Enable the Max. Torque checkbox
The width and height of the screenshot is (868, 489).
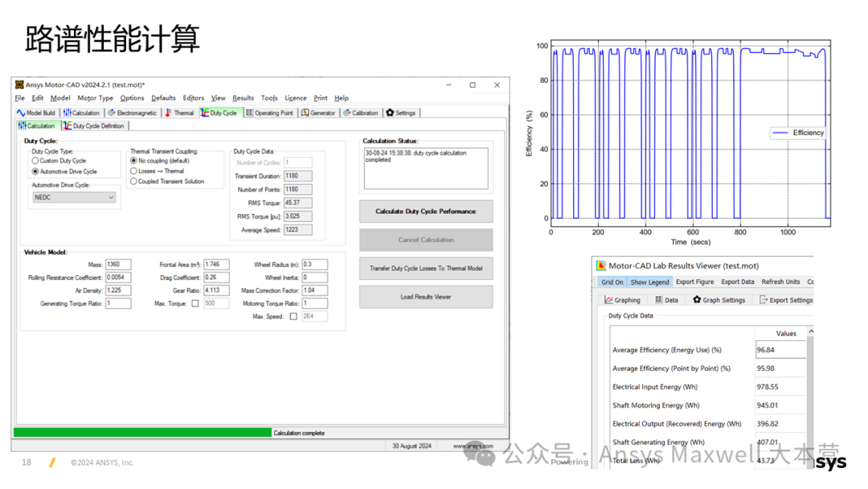[x=194, y=303]
